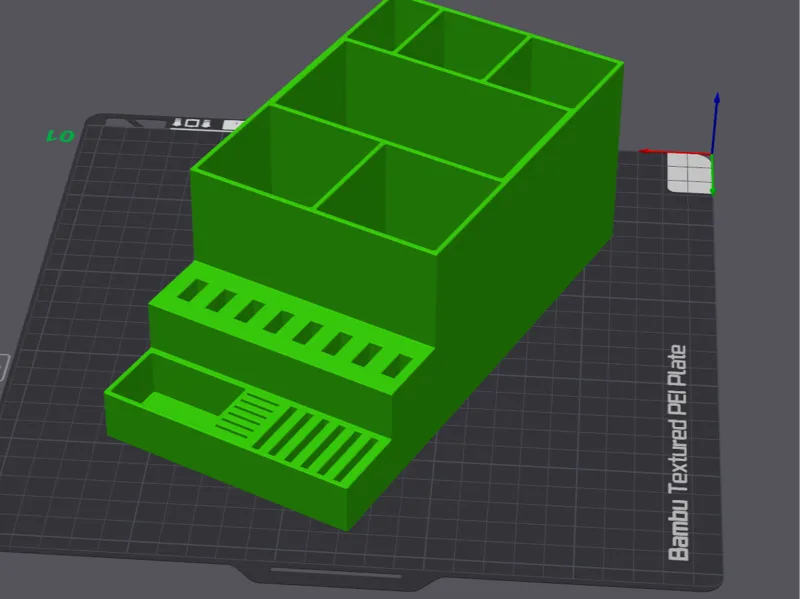Click the mirrored green plate number label
Image resolution: width=800 pixels, height=599 pixels.
coord(60,136)
